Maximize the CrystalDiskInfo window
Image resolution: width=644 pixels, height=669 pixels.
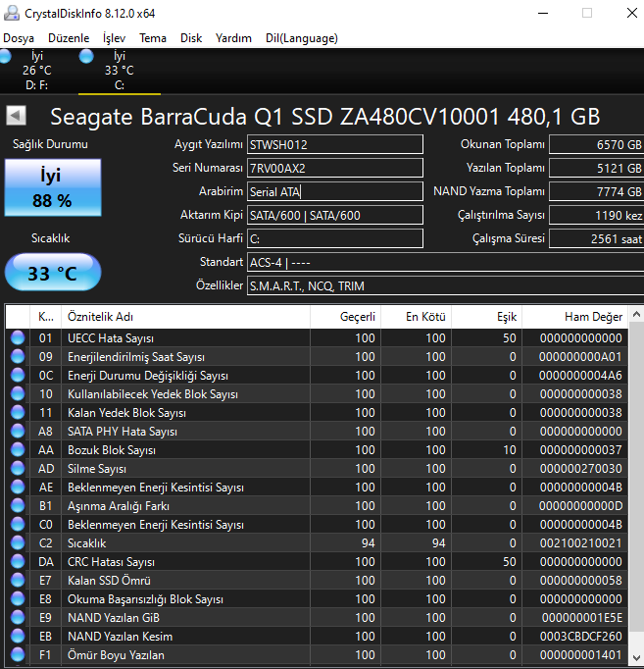click(x=587, y=13)
